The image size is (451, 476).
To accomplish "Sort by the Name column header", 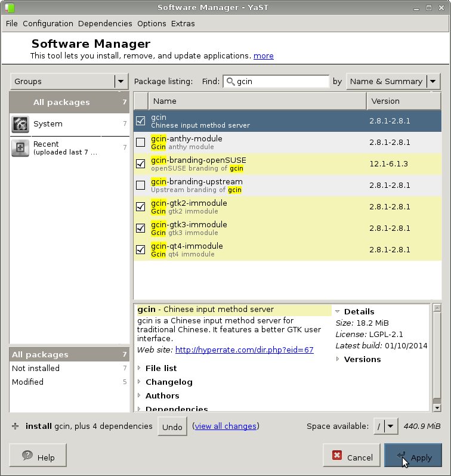I will click(257, 101).
